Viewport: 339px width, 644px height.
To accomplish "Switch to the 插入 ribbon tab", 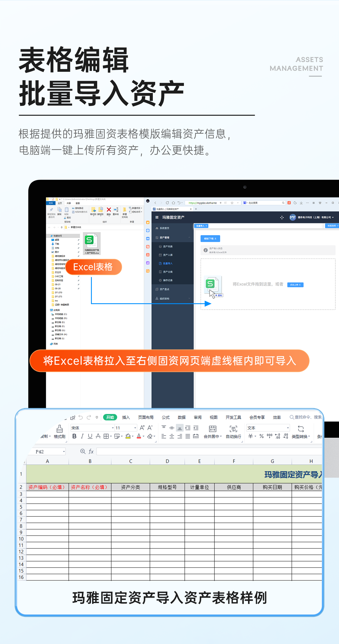I will (126, 417).
